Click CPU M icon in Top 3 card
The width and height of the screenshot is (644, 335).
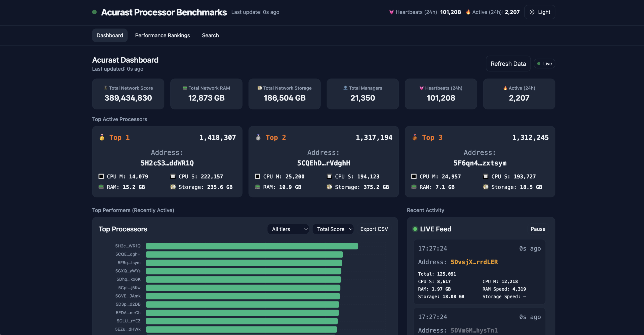(x=414, y=176)
